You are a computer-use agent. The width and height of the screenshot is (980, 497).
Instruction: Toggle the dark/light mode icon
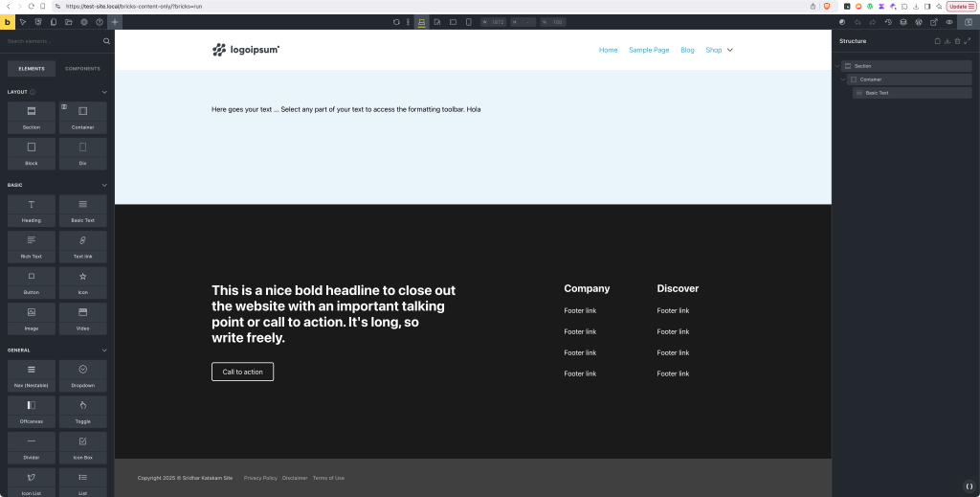click(842, 21)
